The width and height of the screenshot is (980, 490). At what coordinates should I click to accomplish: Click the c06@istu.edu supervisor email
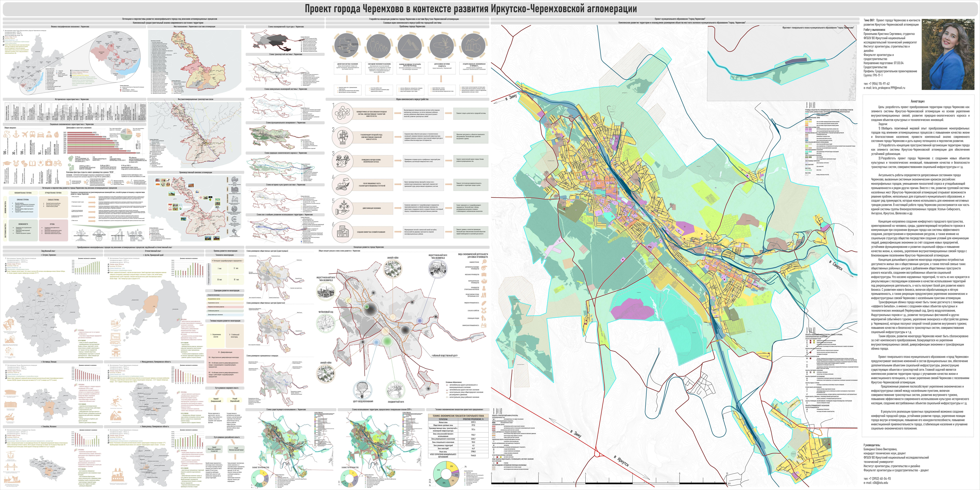click(880, 483)
